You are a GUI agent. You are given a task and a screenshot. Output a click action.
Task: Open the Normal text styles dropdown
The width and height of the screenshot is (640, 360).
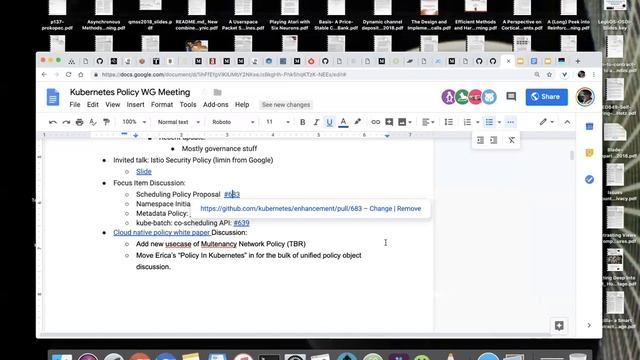(178, 122)
